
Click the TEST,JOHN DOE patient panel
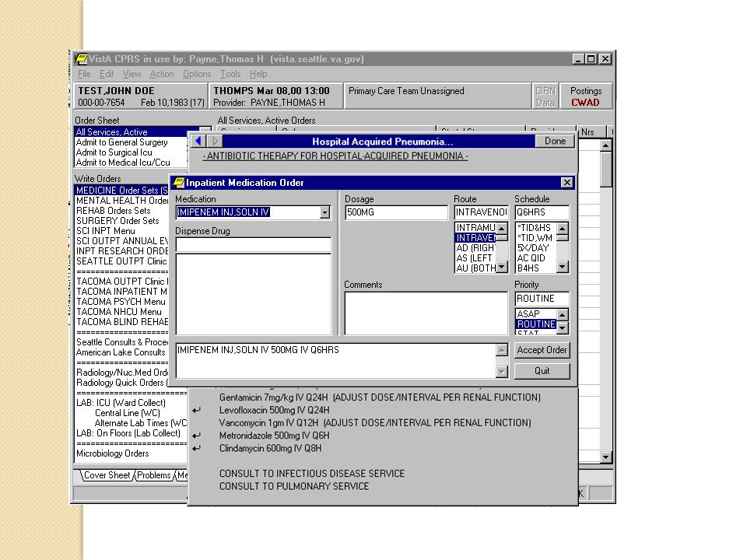point(140,96)
